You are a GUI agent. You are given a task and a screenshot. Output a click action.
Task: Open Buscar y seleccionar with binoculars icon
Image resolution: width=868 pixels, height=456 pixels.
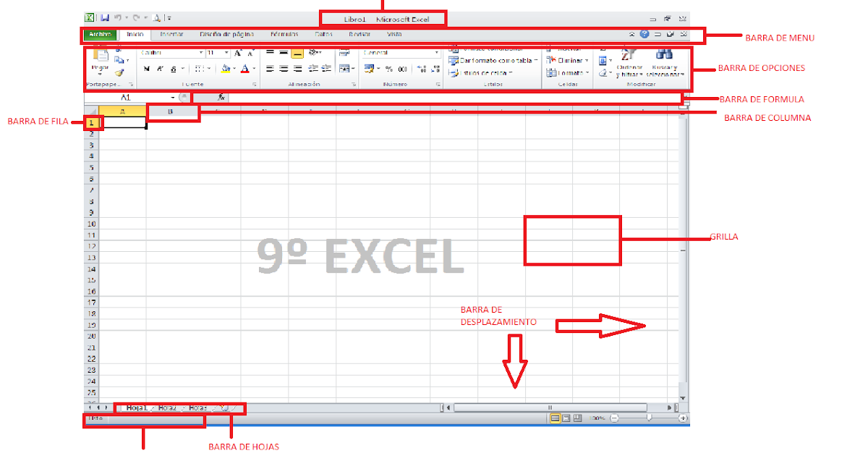(664, 56)
